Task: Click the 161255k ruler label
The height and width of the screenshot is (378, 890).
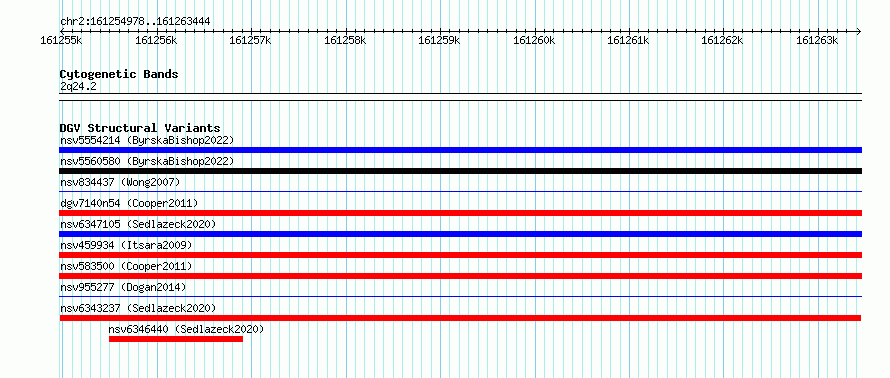Action: [x=61, y=41]
